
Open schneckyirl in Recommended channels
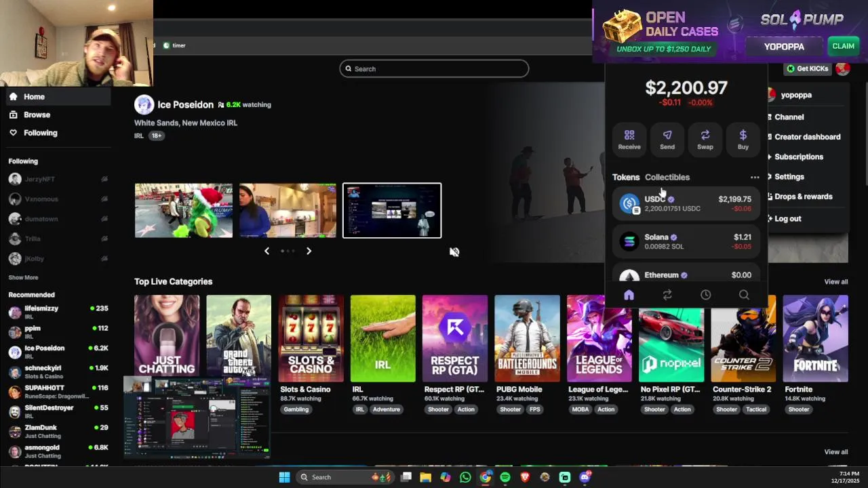[x=58, y=372]
